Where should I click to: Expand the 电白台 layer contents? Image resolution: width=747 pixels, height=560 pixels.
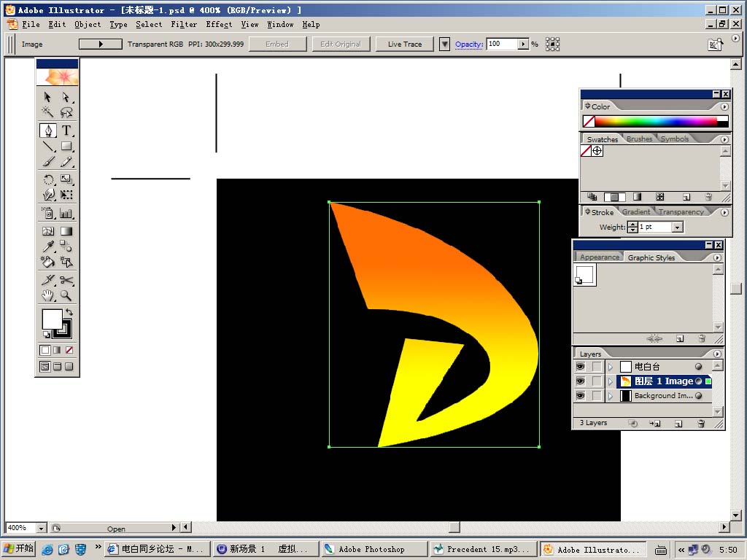pyautogui.click(x=611, y=367)
